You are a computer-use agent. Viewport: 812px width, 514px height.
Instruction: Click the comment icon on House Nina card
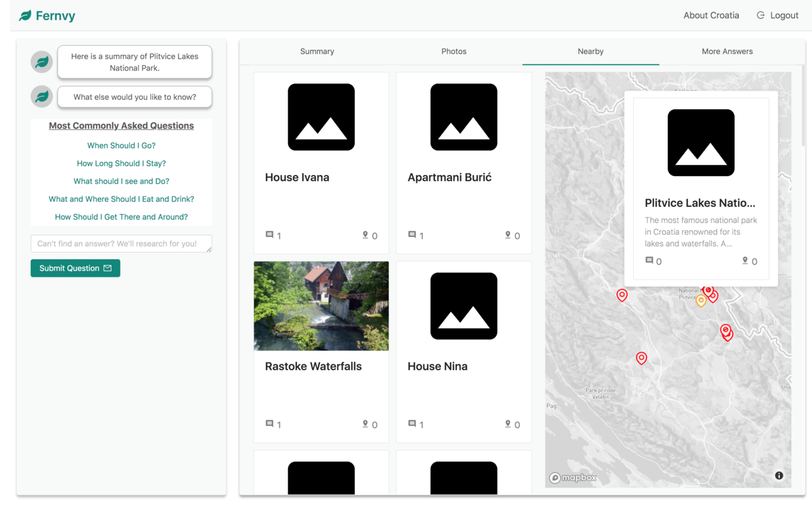point(412,423)
